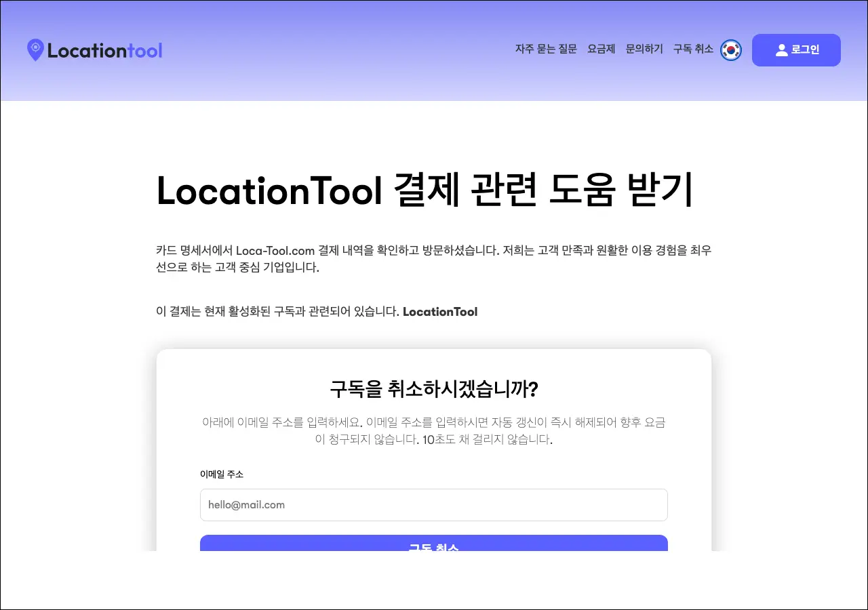Image resolution: width=868 pixels, height=610 pixels.
Task: Click the Loca-Tool.com text in the intro paragraph
Action: [275, 251]
